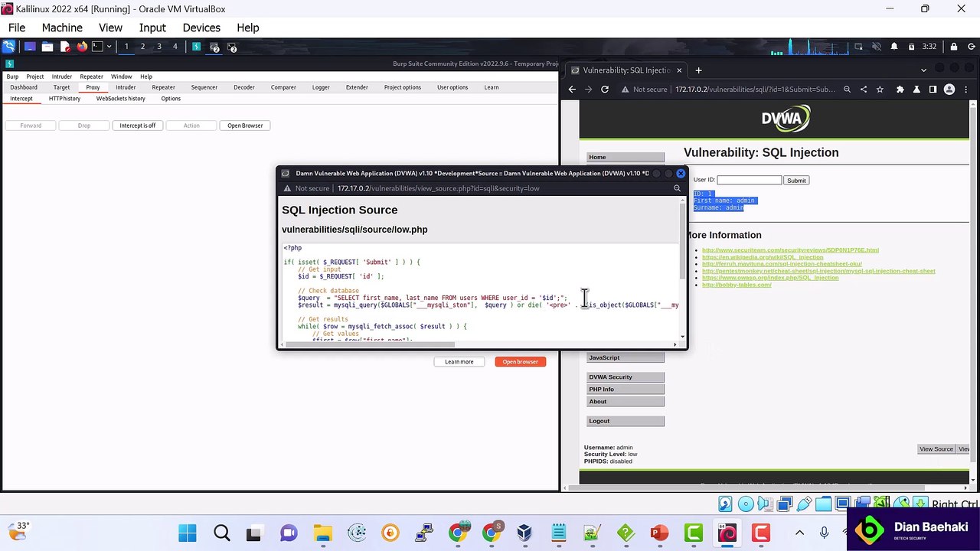
Task: Open the Burp menu in Burp Suite
Action: [x=12, y=77]
